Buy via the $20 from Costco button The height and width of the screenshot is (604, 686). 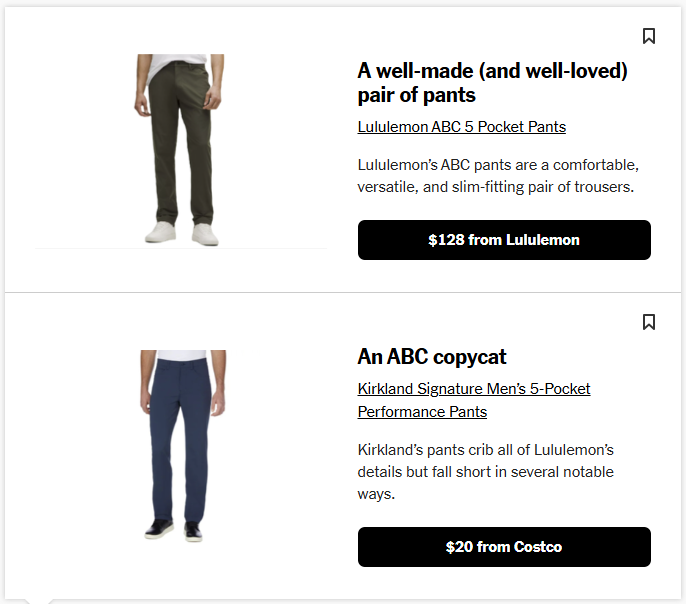point(504,547)
